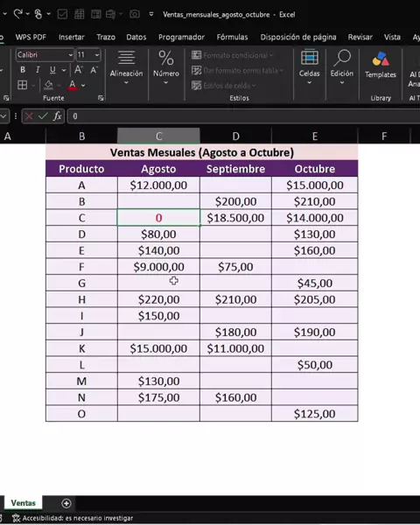Viewport: 420px width, 525px height.
Task: Add a new sheet with plus icon
Action: click(x=66, y=503)
